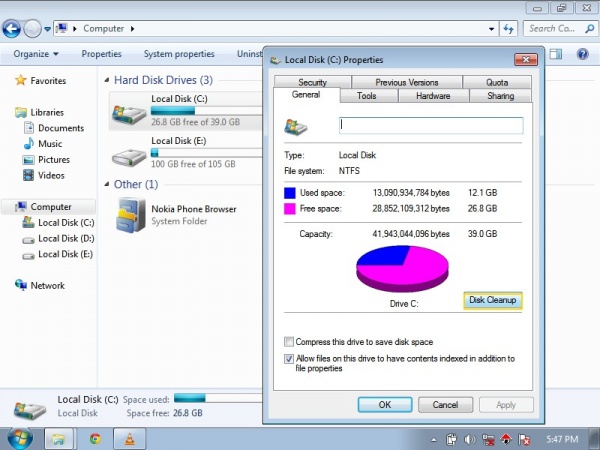Close the Local Disk (C:) Properties dialog
Screen dimensions: 600x450
tap(526, 60)
